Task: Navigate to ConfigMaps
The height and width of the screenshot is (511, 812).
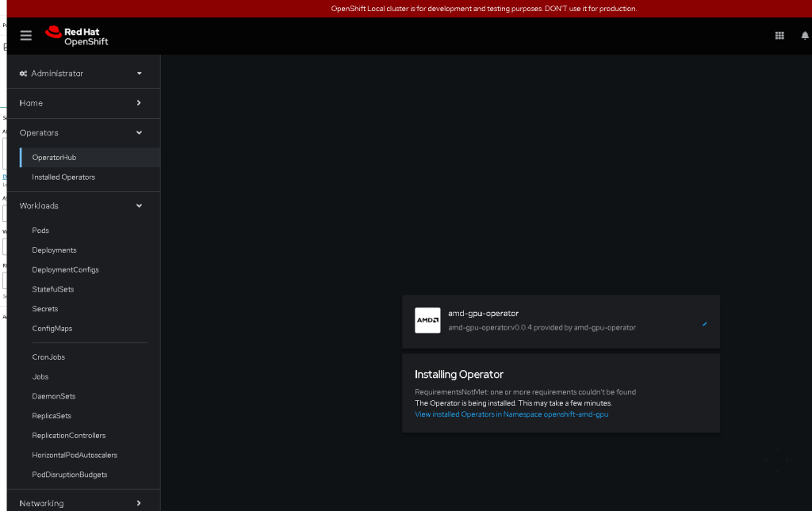Action: click(x=52, y=329)
